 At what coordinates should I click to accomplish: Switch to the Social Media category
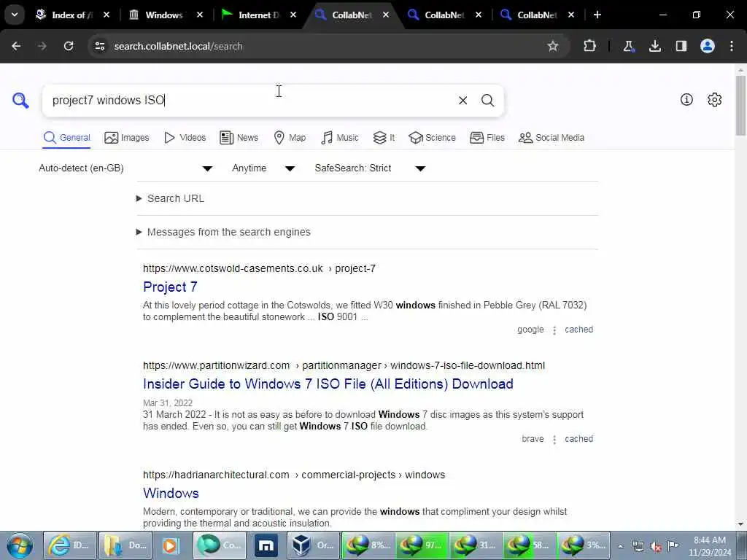coord(551,138)
